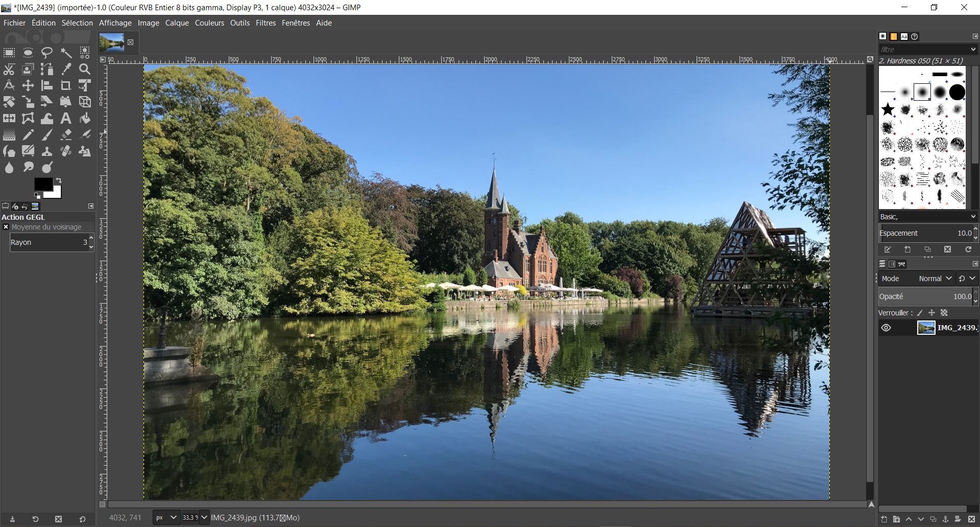Open the Filtres menu

click(x=266, y=23)
